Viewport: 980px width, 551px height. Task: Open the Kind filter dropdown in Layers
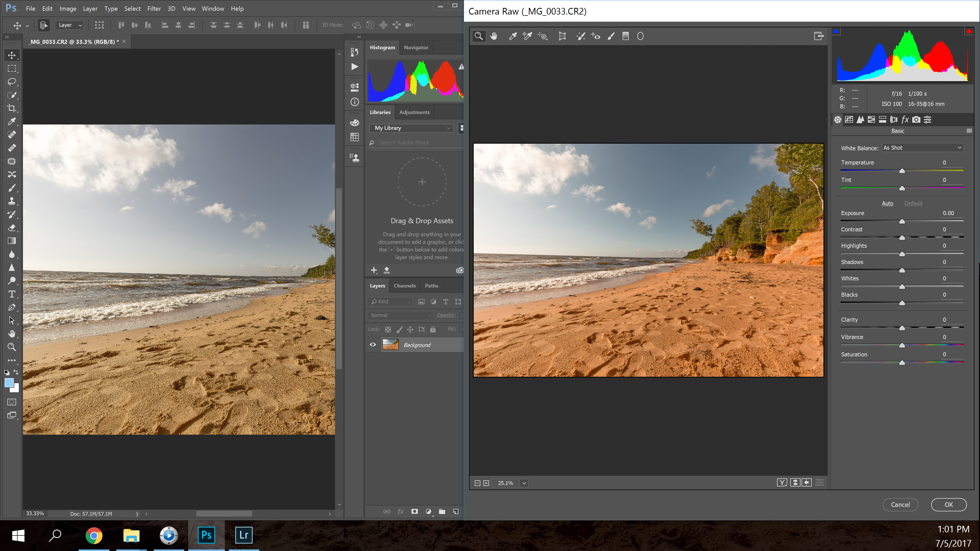[390, 302]
